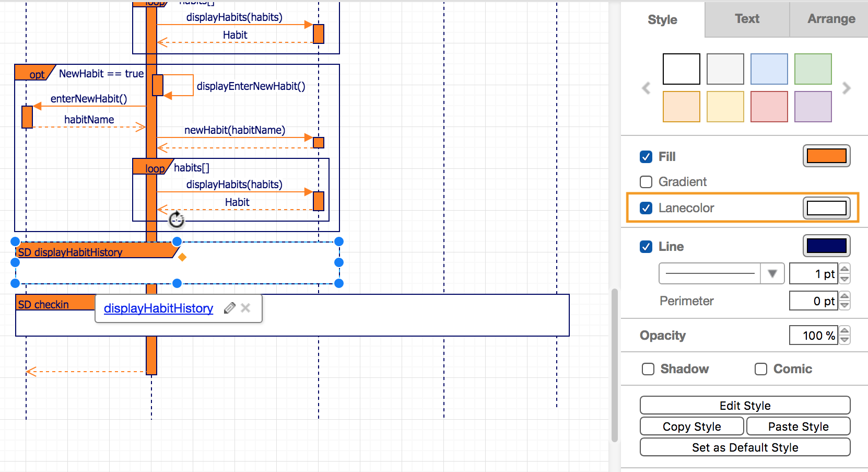
Task: Click the Edit Style button
Action: 745,405
